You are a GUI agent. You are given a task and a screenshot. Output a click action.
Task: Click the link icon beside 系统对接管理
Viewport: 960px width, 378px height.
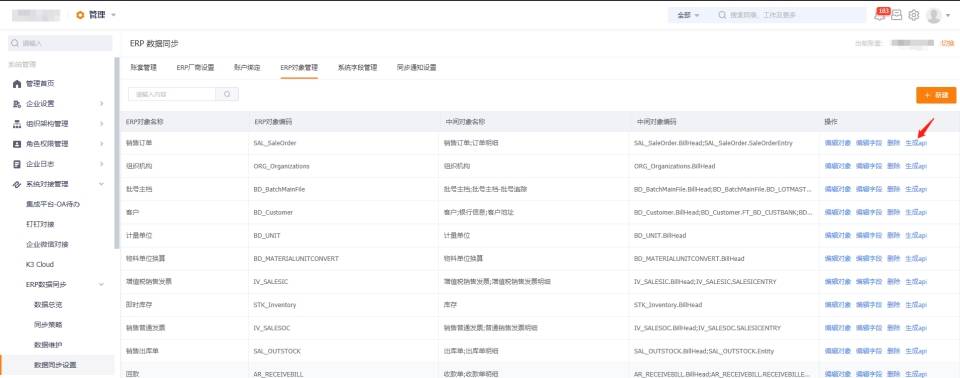coord(17,184)
